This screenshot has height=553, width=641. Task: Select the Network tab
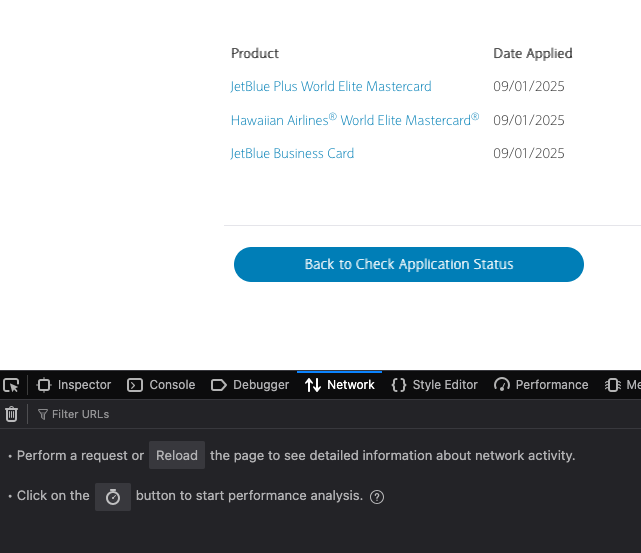point(340,385)
